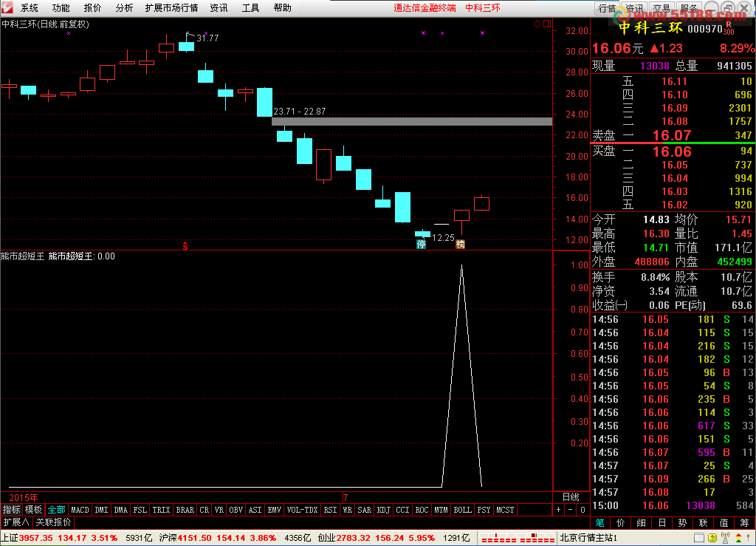Click the signal tower icon in the status bar

(725, 538)
